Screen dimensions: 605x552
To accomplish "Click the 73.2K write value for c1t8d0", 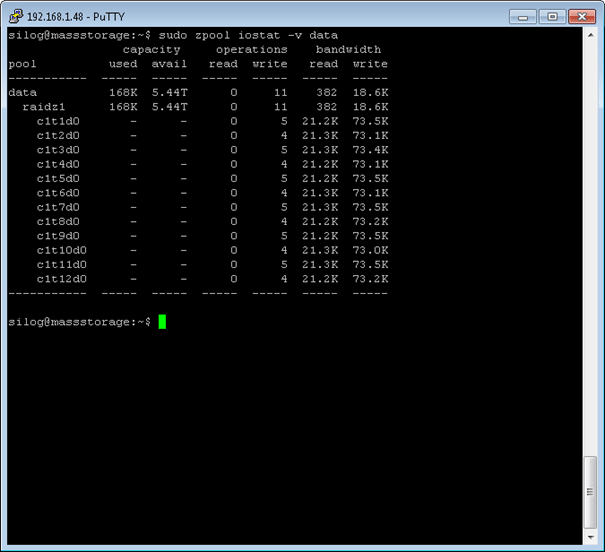I will 370,221.
